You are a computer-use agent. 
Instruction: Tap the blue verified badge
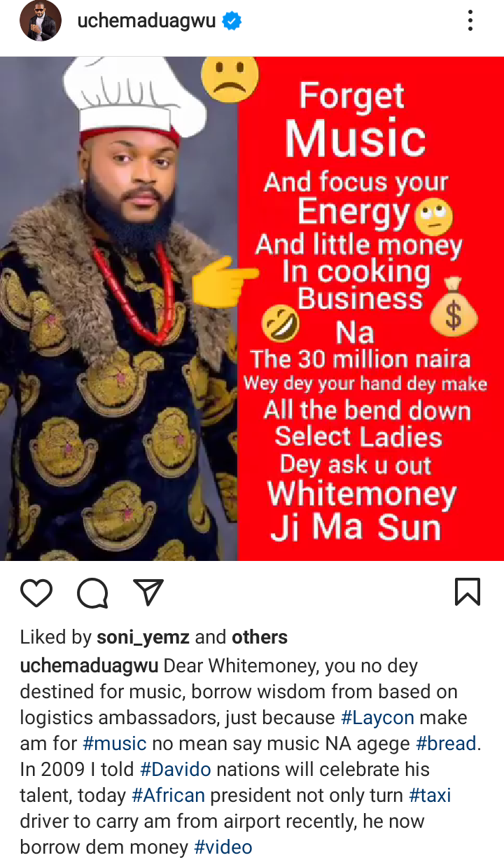click(232, 22)
